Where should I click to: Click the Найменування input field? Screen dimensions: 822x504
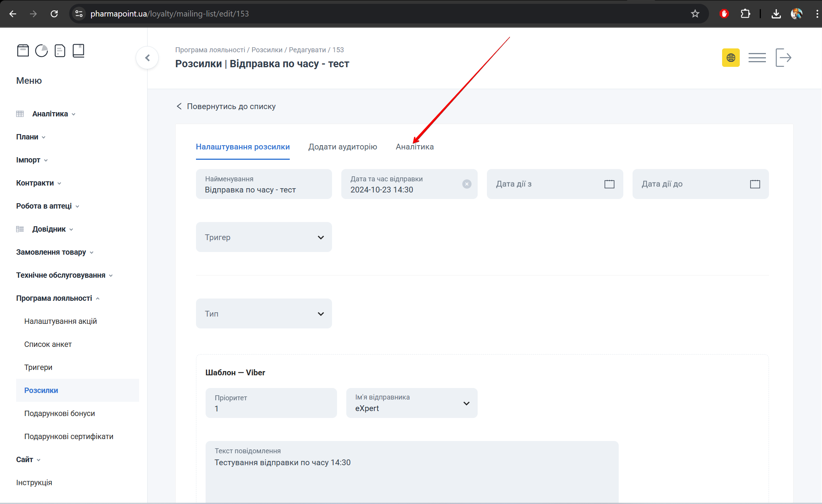[264, 184]
